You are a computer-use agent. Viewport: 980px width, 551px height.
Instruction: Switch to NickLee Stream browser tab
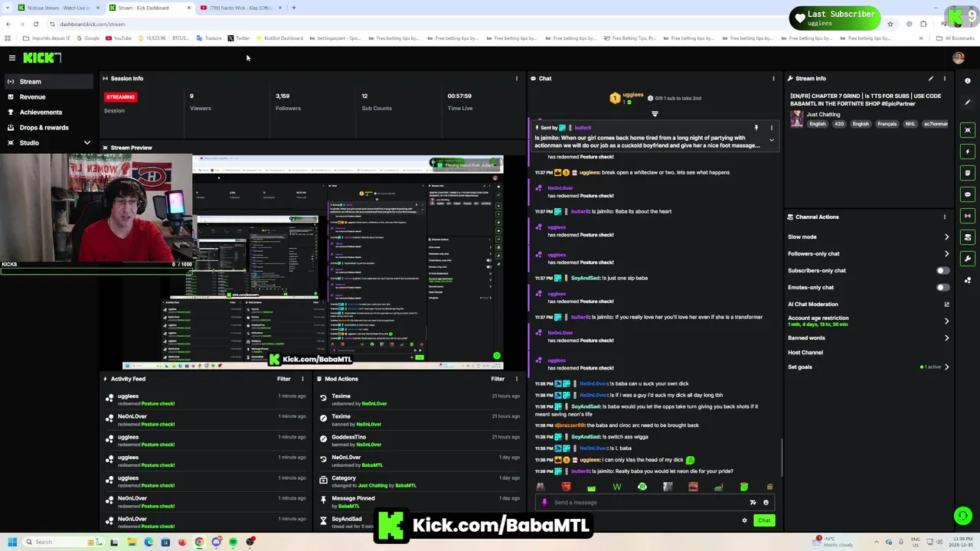click(58, 8)
